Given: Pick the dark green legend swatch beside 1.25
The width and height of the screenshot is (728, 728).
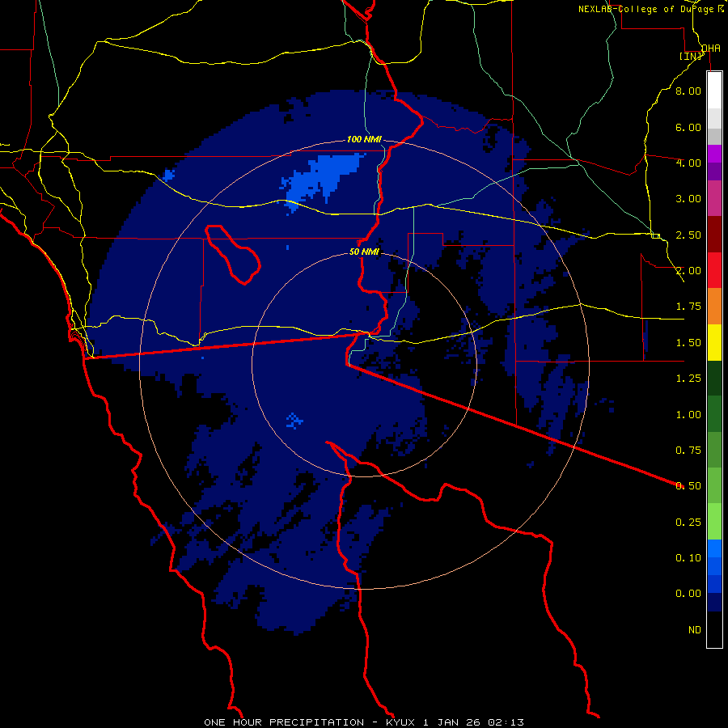Looking at the screenshot, I should 714,379.
